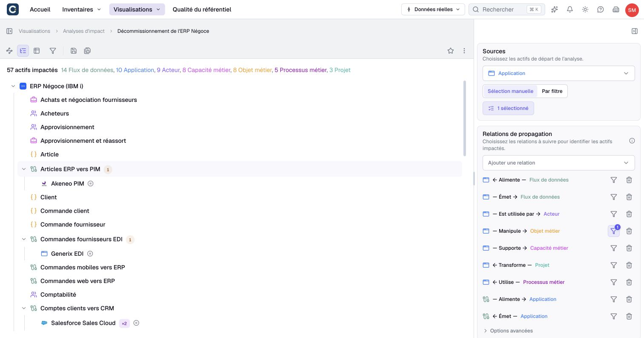Switch to the table view icon
Image resolution: width=644 pixels, height=338 pixels.
tap(37, 51)
